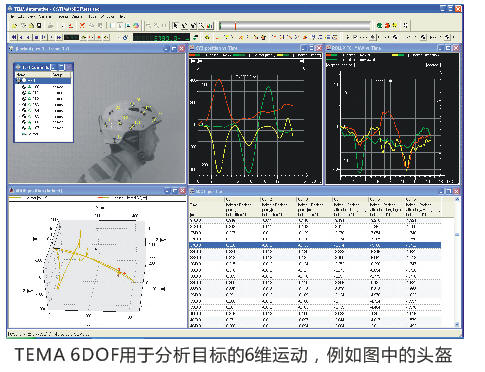The height and width of the screenshot is (372, 485).
Task: Click the blue clock refresh icon
Action: coord(125,37)
